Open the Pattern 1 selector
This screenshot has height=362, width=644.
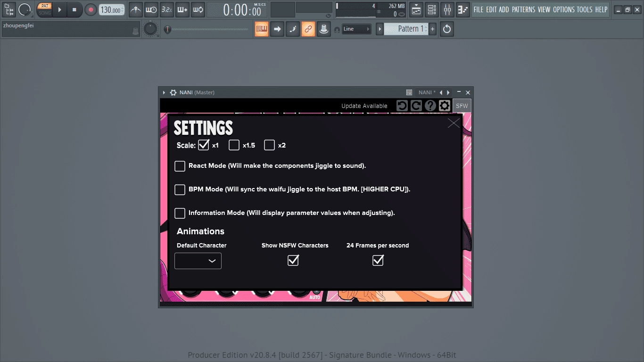406,29
